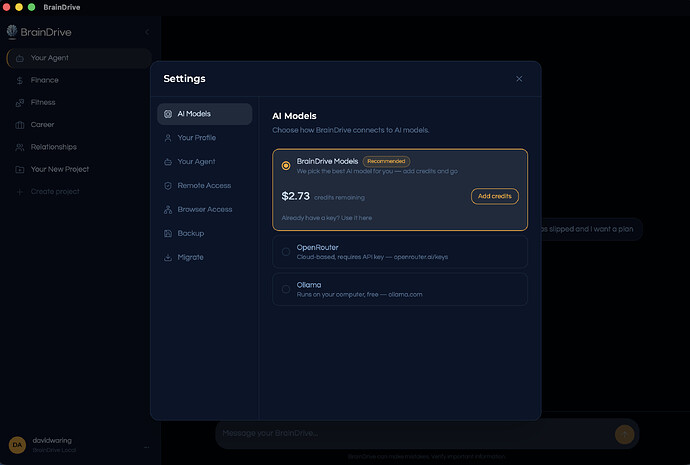Click the plus icon beside Create project

20,192
